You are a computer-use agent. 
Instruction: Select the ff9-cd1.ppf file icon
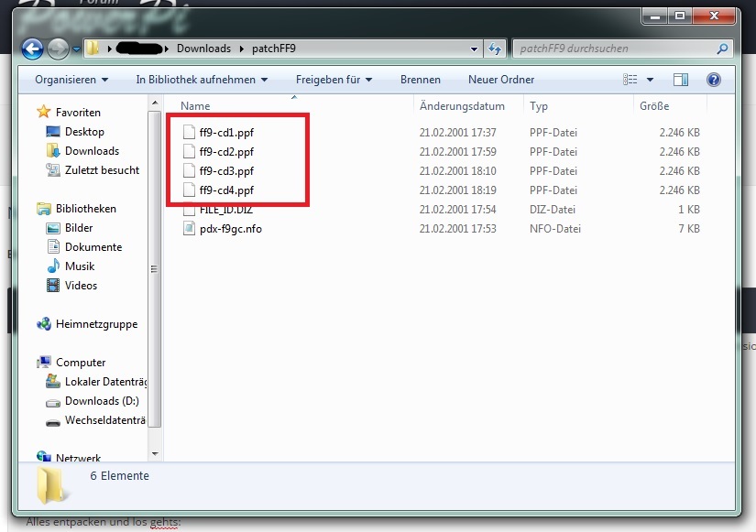189,133
